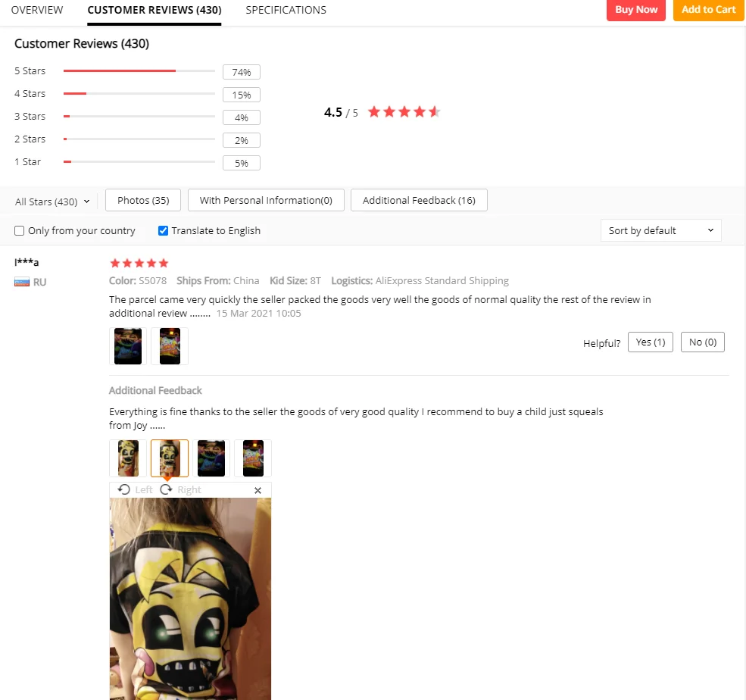746x700 pixels.
Task: Switch to the Overview tab
Action: tap(37, 10)
